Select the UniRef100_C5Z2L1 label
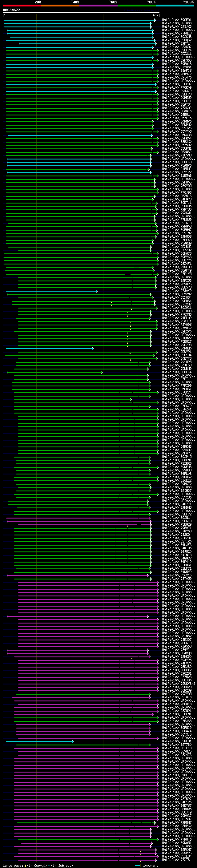This screenshot has width=197, height=868. point(177,54)
